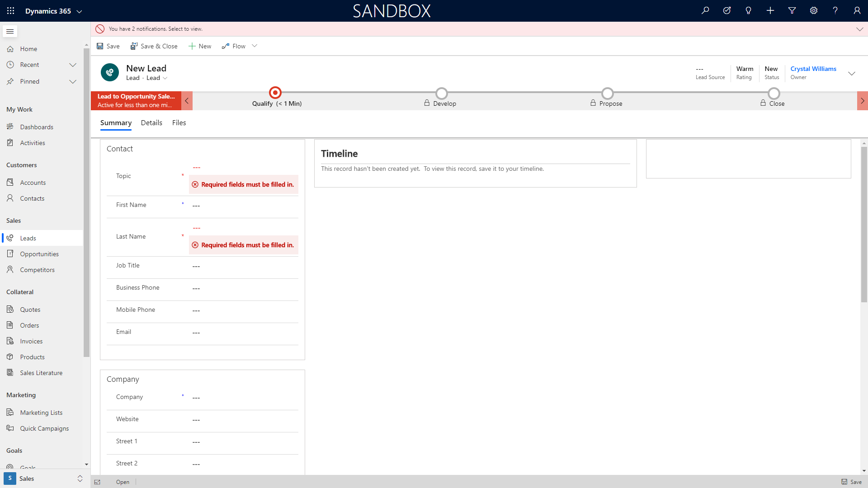
Task: Open the user account icon
Action: pos(857,10)
